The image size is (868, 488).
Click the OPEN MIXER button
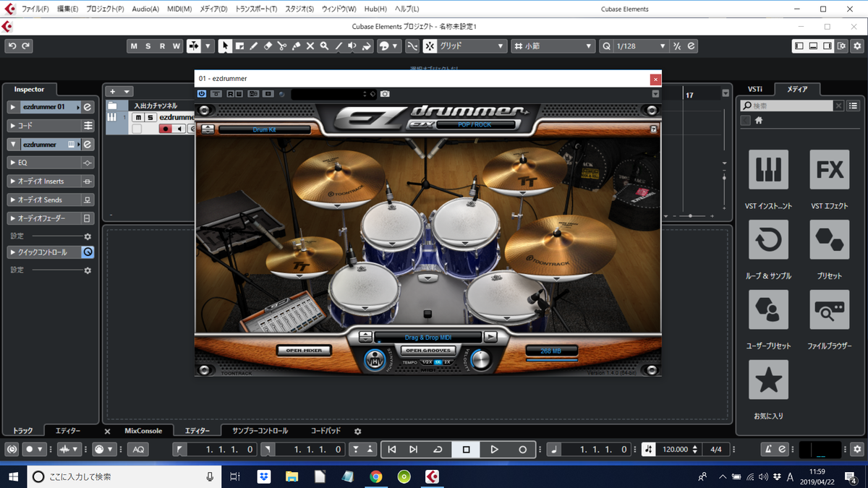[x=304, y=351]
